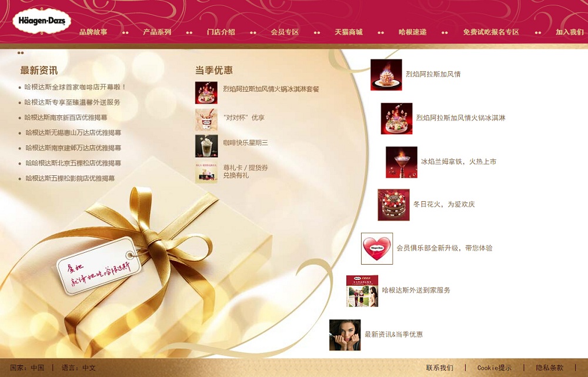Open news 哈根达斯南京建邺万达店优雅揭幕
Viewport: 588px width, 377px height.
point(73,148)
